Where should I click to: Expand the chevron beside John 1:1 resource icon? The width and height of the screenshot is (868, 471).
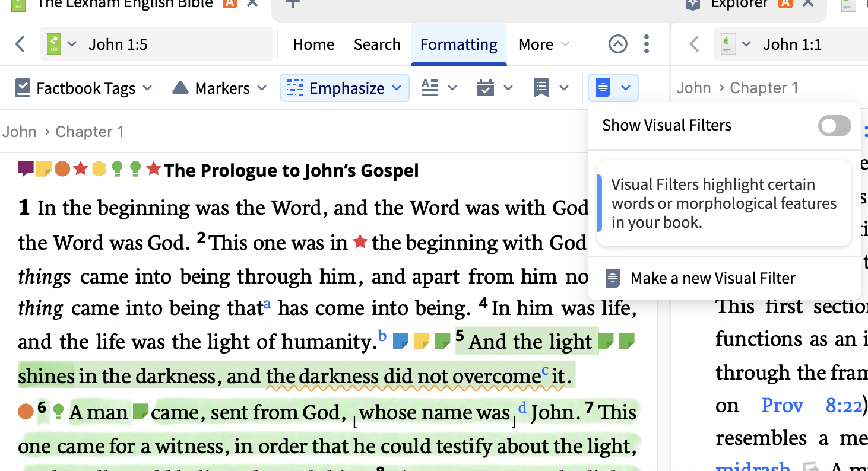pyautogui.click(x=746, y=44)
